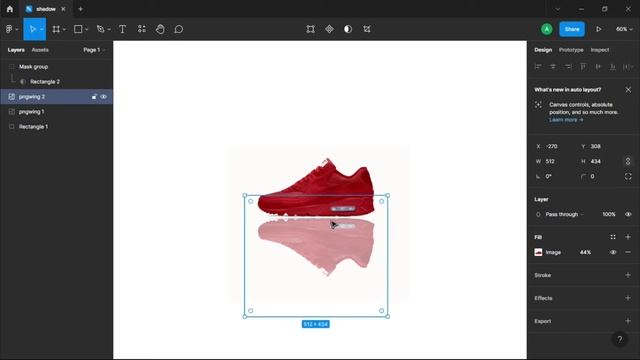Click Align bottom icon
Image resolution: width=640 pixels, height=360 pixels.
[x=613, y=67]
